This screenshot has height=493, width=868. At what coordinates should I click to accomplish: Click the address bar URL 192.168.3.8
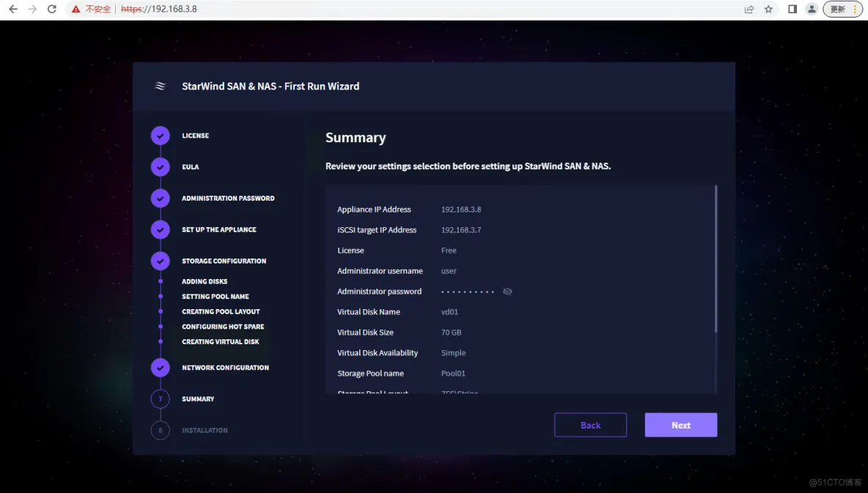coord(159,9)
